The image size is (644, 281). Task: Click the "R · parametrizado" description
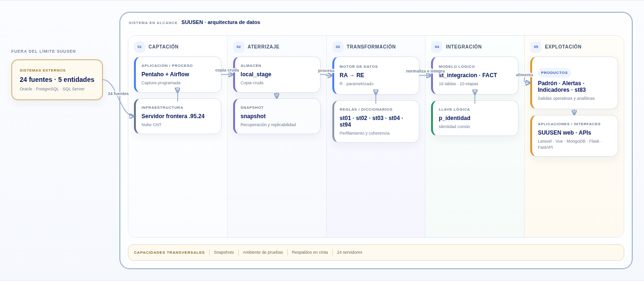pos(357,84)
